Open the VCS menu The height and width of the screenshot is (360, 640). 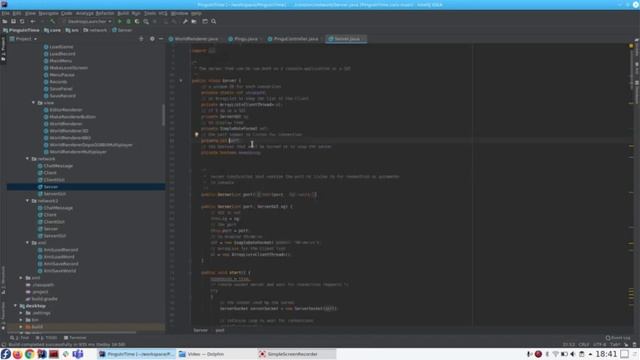tap(163, 13)
